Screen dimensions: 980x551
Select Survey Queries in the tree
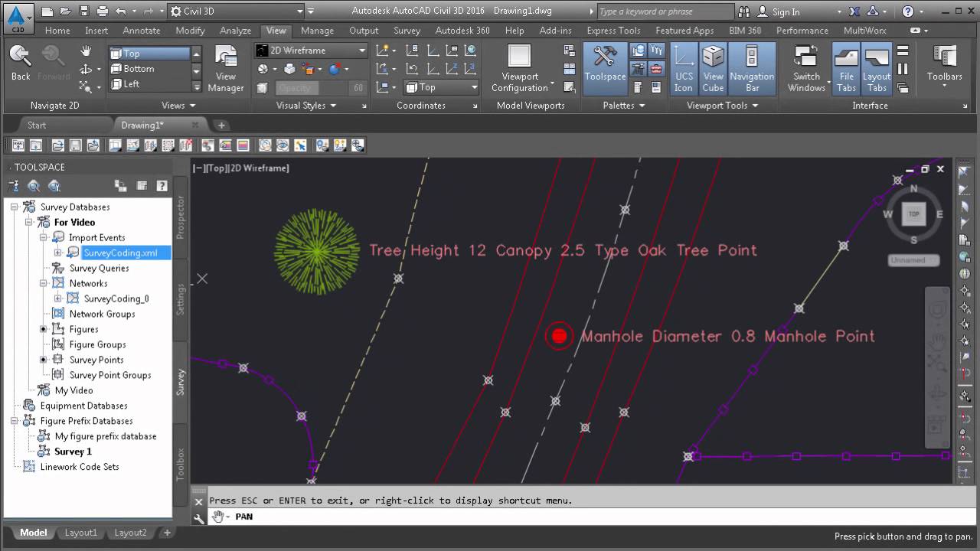click(x=99, y=268)
